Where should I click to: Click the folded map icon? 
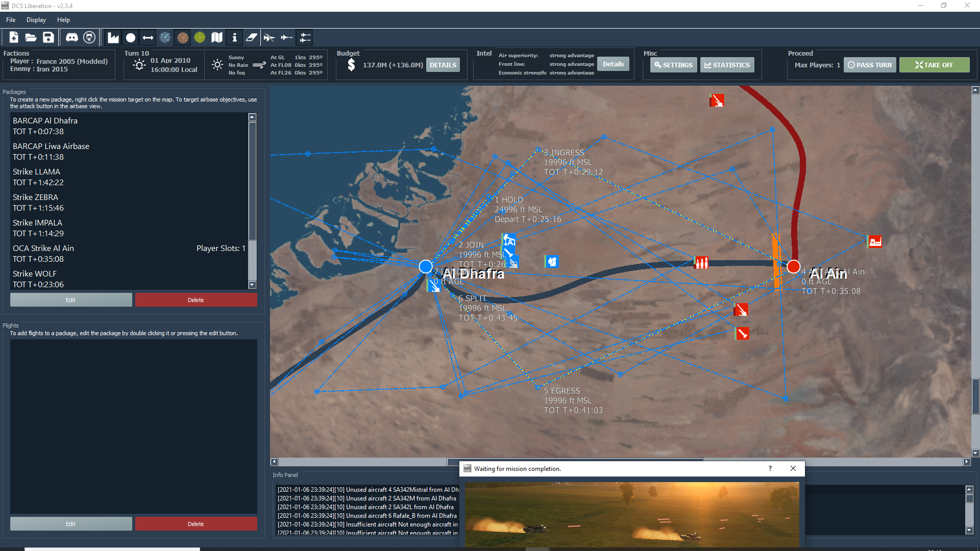(x=217, y=37)
